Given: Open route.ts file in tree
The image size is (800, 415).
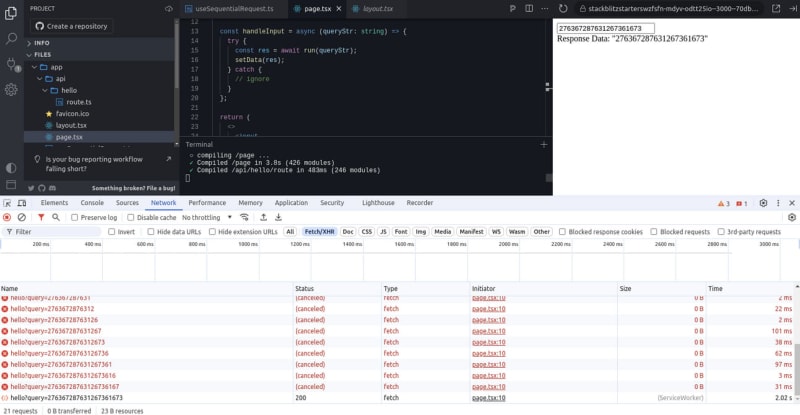Looking at the screenshot, I should click(x=79, y=102).
